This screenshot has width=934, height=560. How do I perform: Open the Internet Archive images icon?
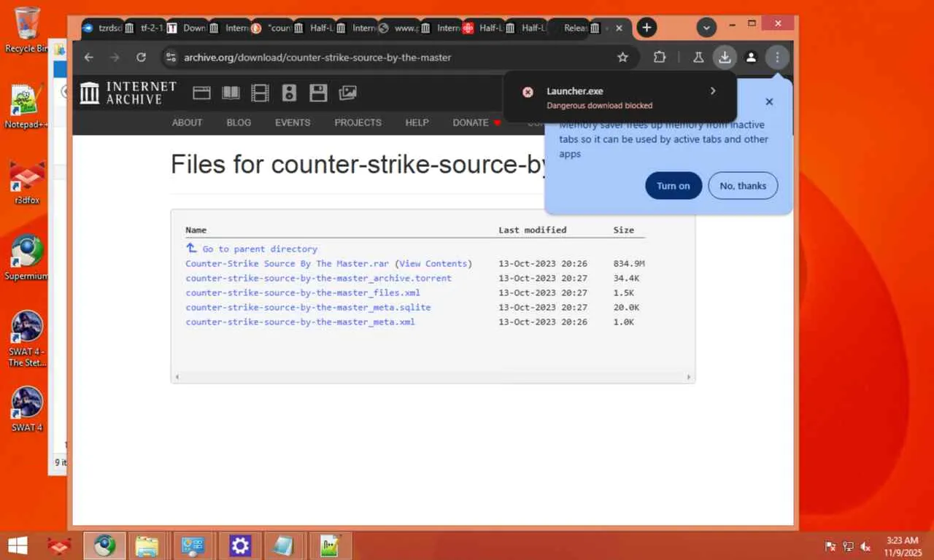pyautogui.click(x=348, y=93)
